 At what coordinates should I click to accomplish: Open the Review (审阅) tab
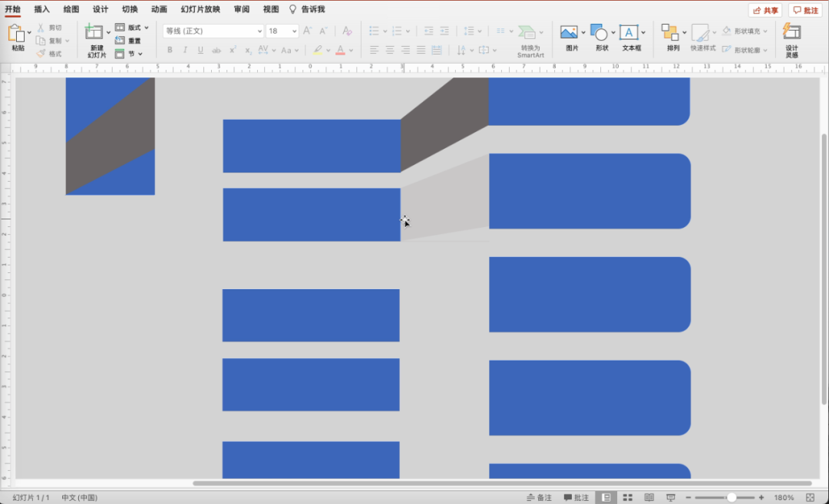click(242, 9)
